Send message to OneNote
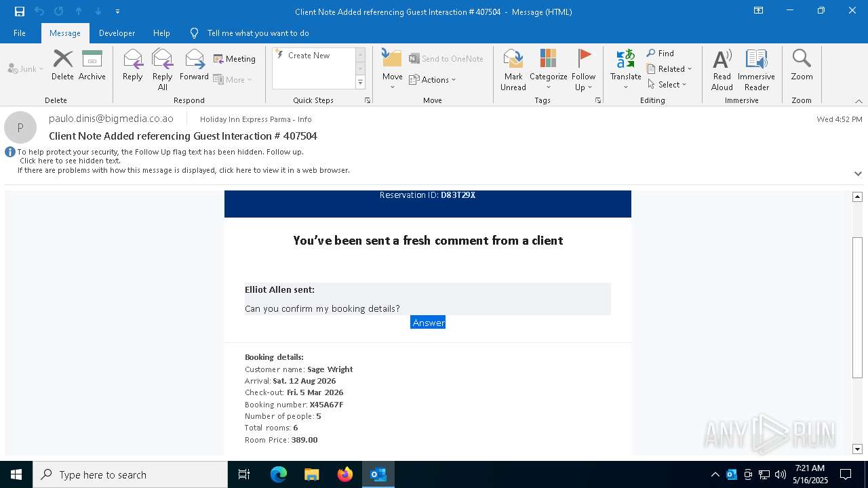868x488 pixels. pos(446,59)
